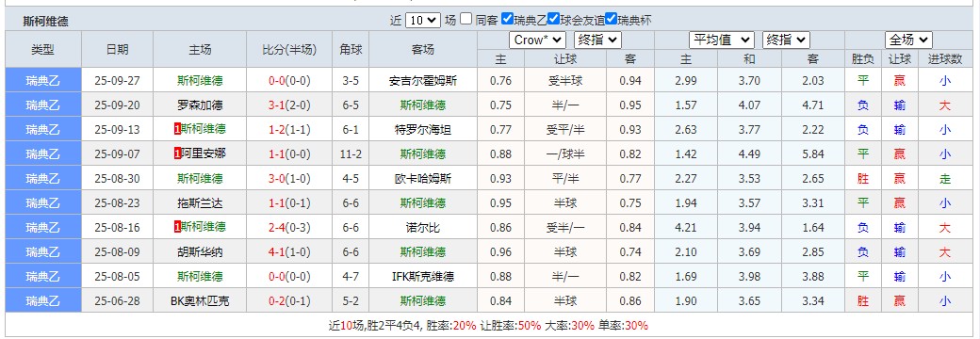
Task: Click date 25-08-23
Action: click(x=118, y=202)
